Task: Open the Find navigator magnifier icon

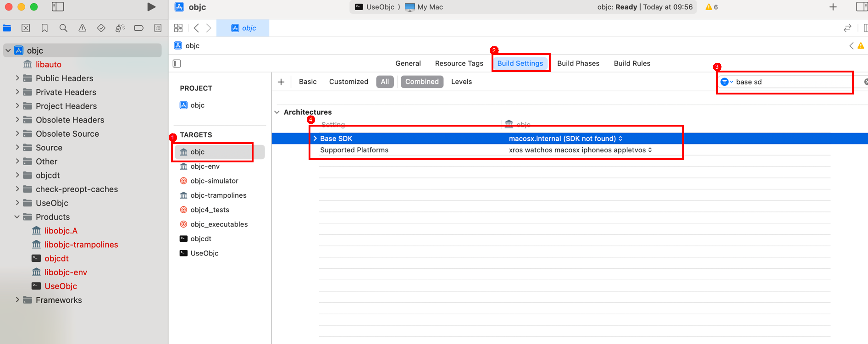Action: pos(63,28)
